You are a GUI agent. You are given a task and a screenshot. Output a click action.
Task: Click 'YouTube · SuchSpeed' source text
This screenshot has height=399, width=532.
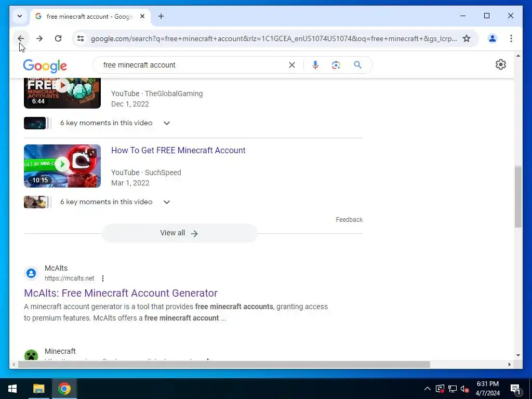[146, 172]
